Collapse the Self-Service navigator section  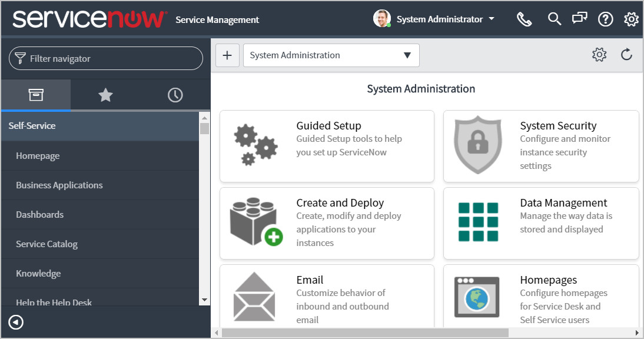tap(32, 126)
